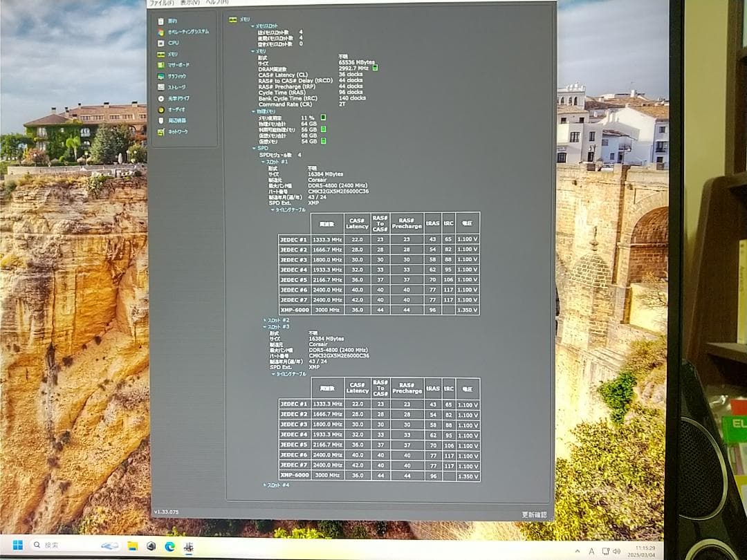Select the ストレージ (Storage) sidebar item

176,87
